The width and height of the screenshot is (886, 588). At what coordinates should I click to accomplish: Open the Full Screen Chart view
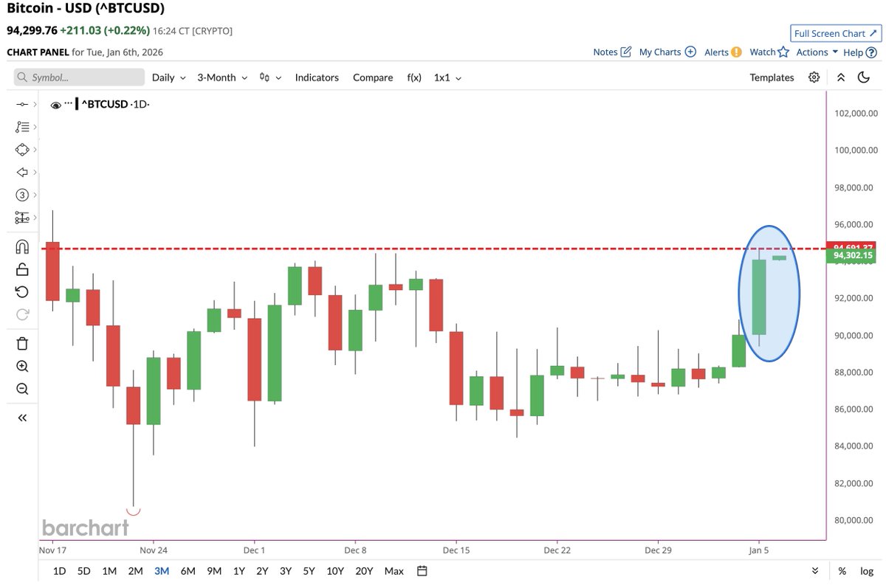(x=835, y=33)
